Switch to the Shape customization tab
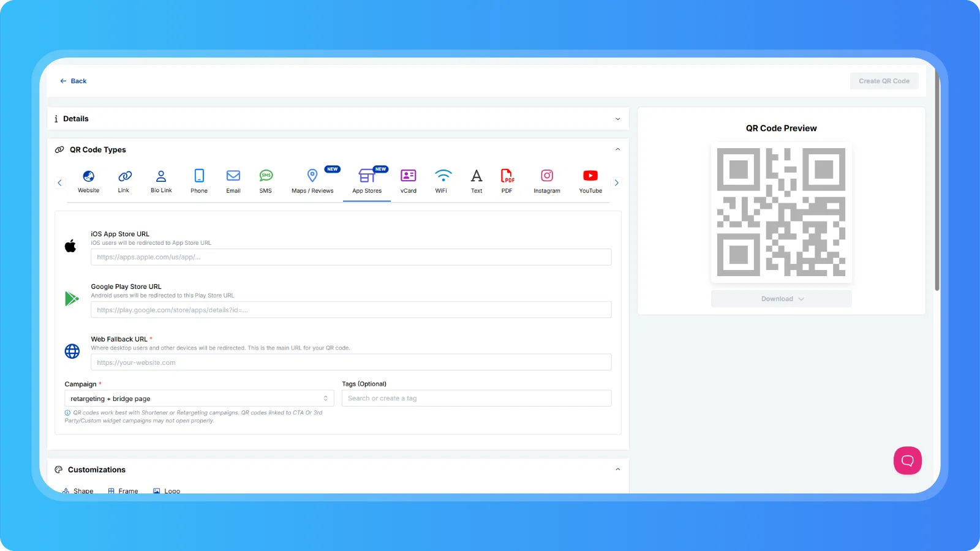The image size is (980, 551). click(78, 491)
